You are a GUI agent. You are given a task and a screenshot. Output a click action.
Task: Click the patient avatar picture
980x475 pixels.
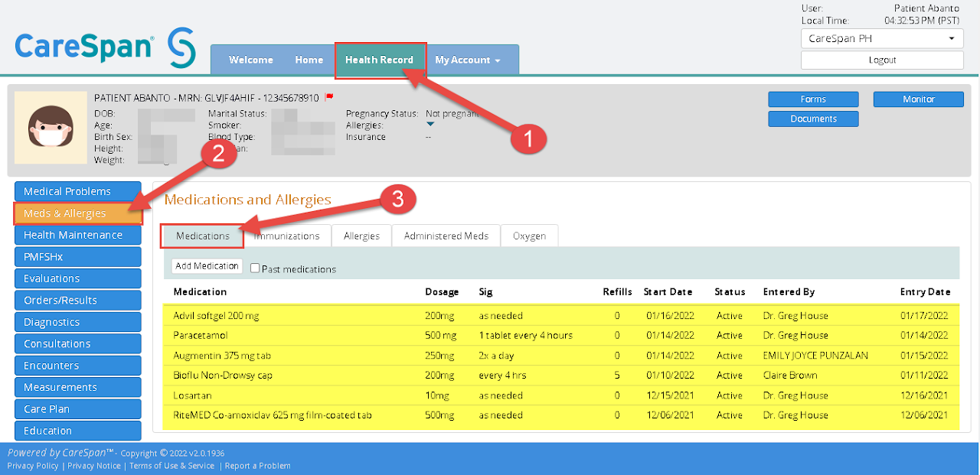[51, 128]
